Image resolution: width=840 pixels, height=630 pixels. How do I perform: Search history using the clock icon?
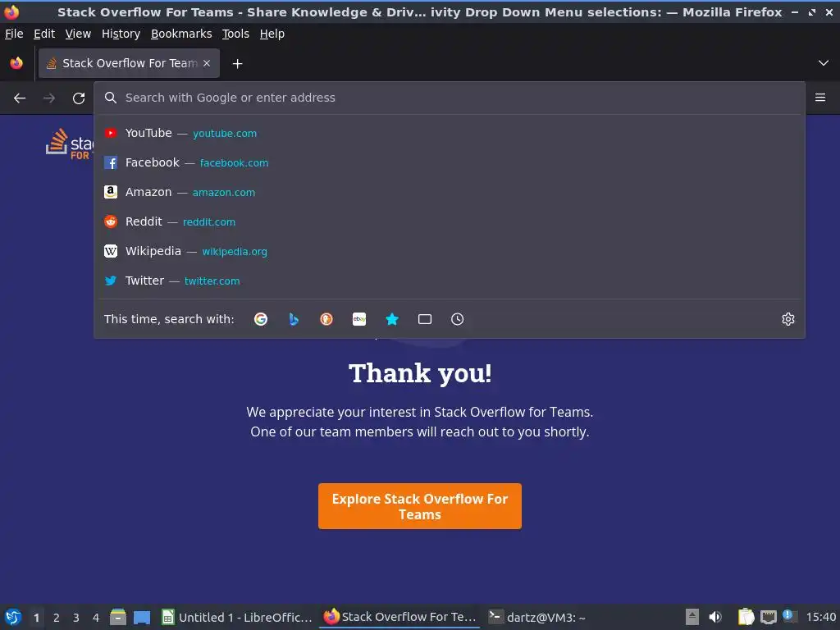click(458, 319)
